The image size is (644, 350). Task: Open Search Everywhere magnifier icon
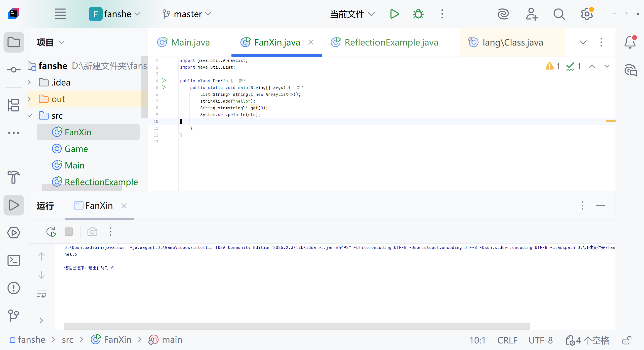pos(559,14)
